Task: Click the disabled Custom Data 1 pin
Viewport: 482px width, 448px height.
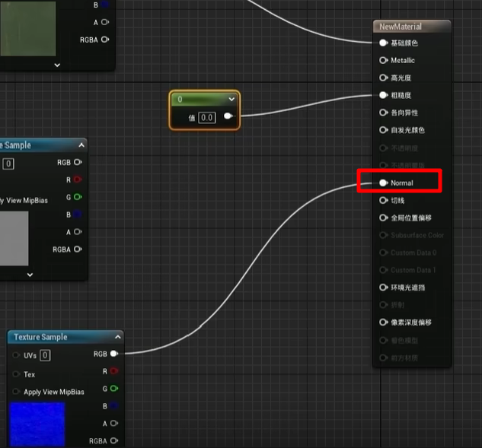Action: [x=383, y=270]
